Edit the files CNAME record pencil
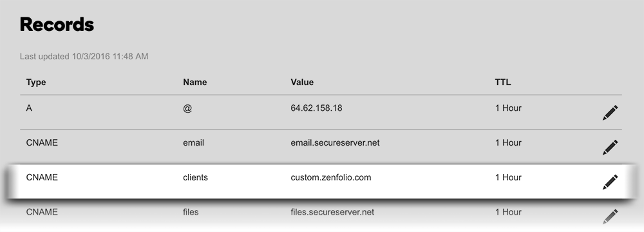The width and height of the screenshot is (644, 232). tap(610, 217)
